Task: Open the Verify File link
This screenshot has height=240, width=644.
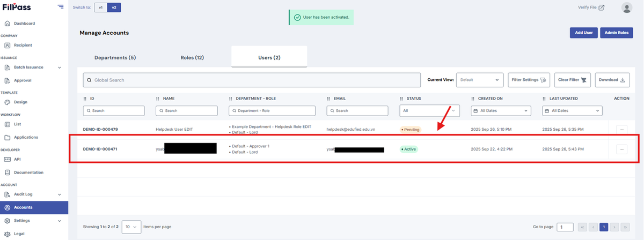Action: [591, 7]
